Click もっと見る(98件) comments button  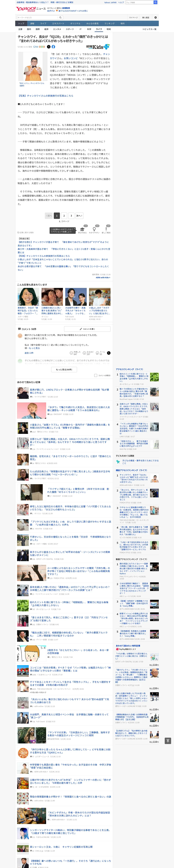(x=64, y=369)
